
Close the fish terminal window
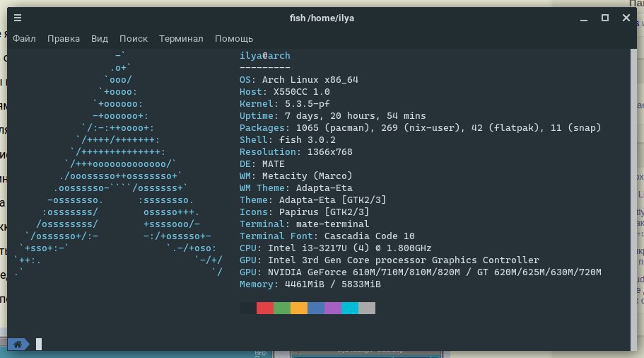point(626,18)
